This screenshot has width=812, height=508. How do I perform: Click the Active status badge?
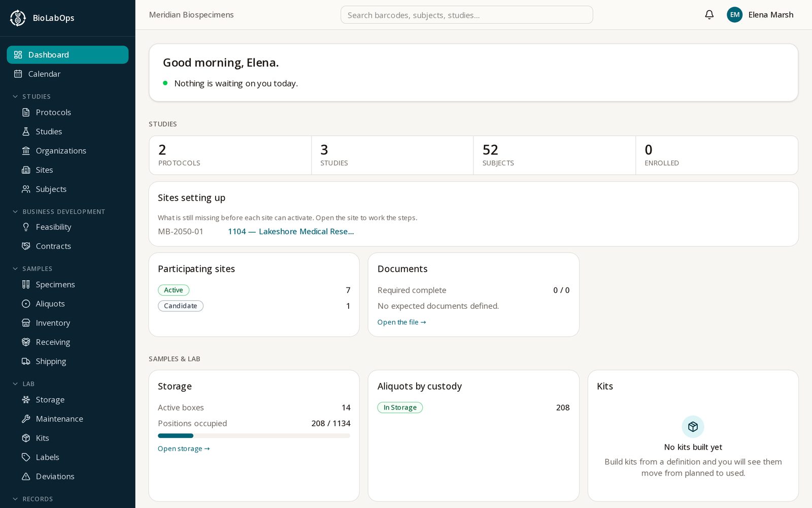(x=174, y=290)
